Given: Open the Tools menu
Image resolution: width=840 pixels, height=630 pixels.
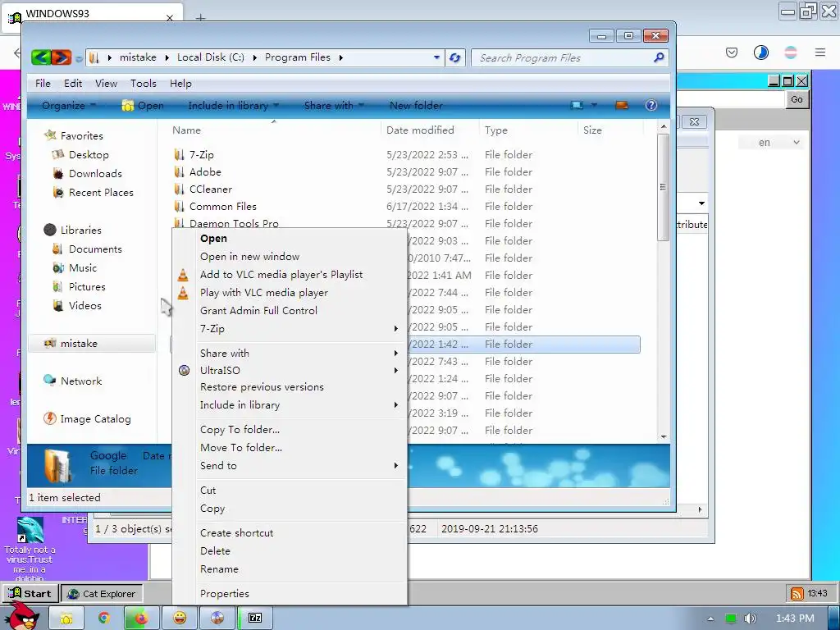Looking at the screenshot, I should tap(143, 84).
